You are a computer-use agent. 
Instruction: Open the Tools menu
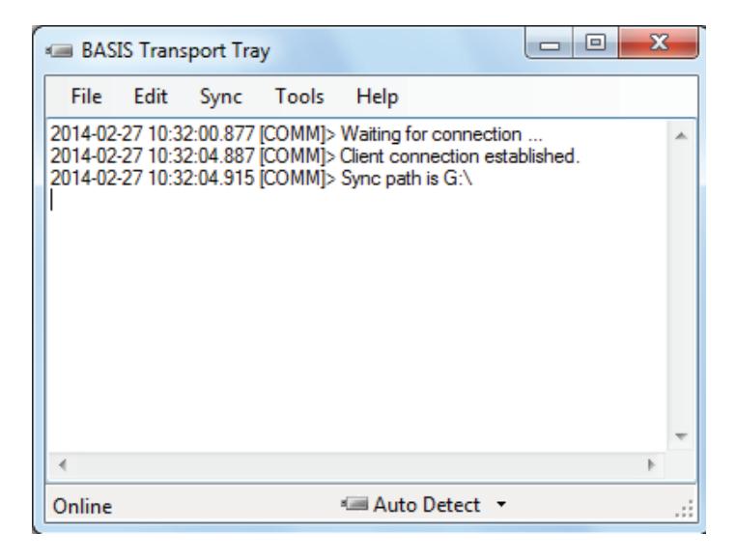coord(299,97)
